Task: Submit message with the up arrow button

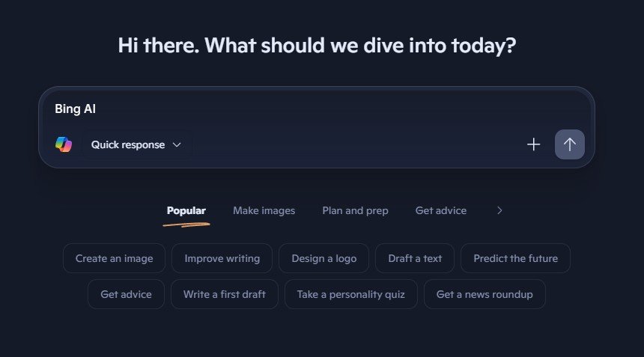Action: pos(569,144)
